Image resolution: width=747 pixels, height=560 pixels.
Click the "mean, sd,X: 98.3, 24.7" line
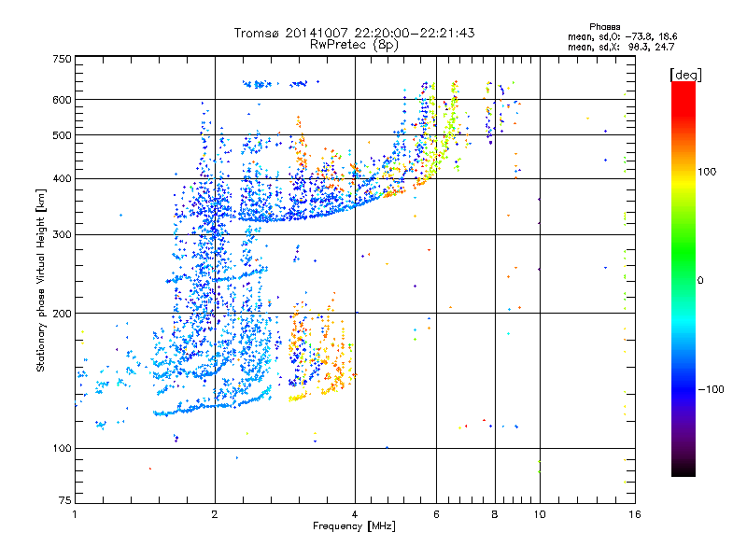coord(621,47)
